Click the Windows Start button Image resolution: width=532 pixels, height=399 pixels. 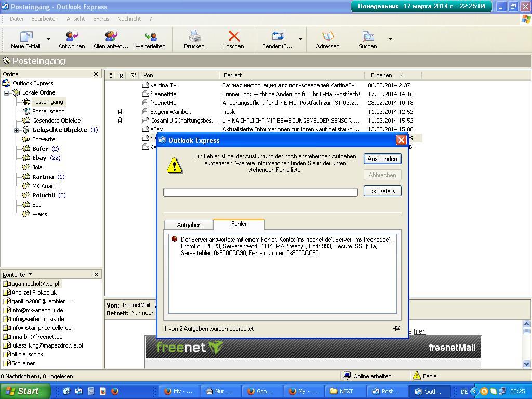point(25,391)
